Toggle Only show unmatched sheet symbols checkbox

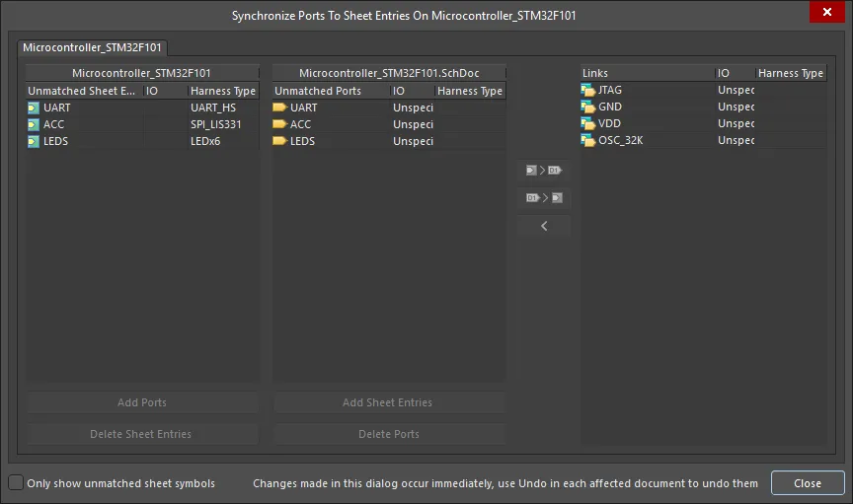[x=16, y=483]
